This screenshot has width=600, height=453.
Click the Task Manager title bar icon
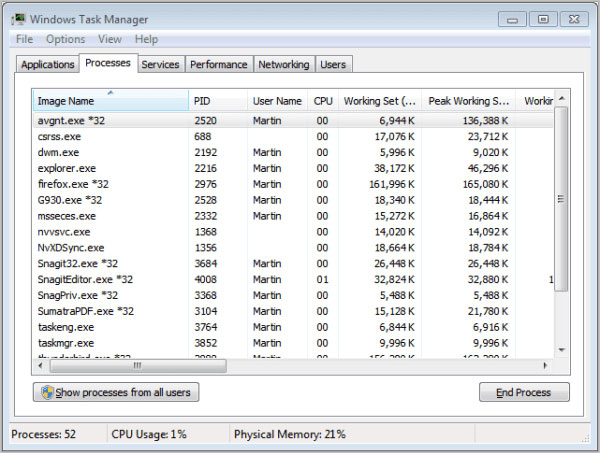point(18,19)
